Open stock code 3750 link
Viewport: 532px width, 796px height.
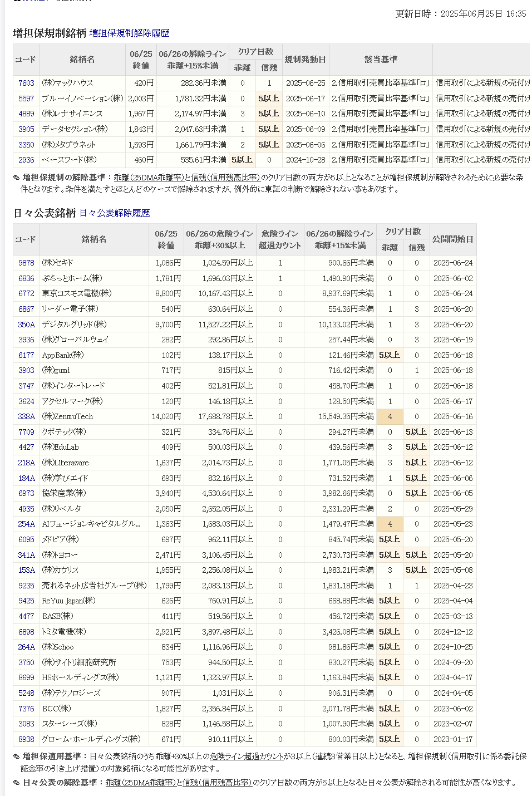point(26,662)
